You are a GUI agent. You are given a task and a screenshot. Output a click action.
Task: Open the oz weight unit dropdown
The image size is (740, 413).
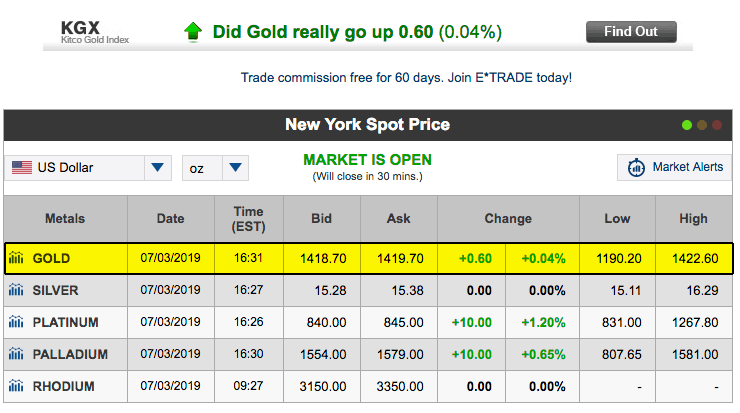tap(235, 168)
